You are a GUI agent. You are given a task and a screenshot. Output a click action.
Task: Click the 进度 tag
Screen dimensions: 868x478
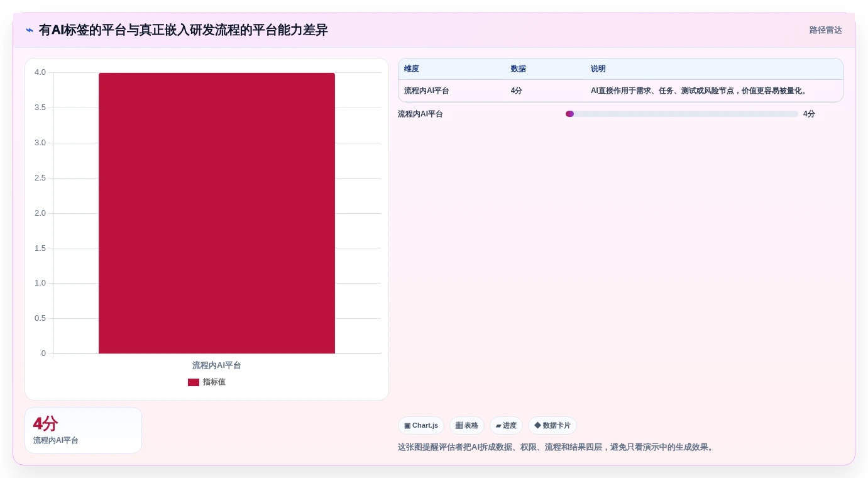pyautogui.click(x=506, y=426)
